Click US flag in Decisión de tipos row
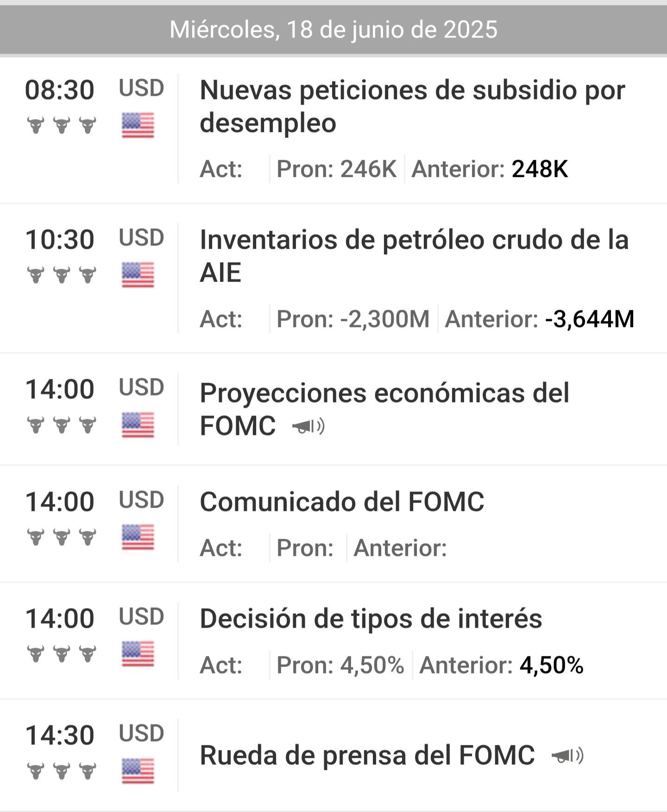Viewport: 667px width, 812px height. tap(138, 654)
